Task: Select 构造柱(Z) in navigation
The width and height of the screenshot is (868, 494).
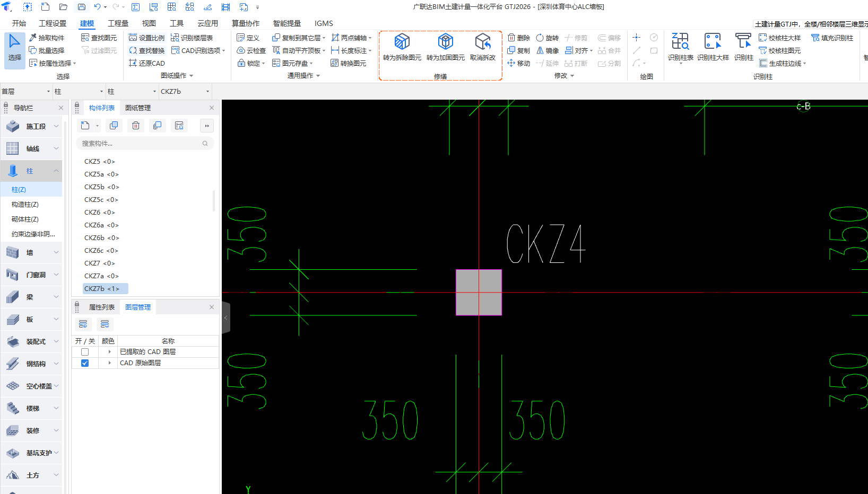Action: [x=25, y=204]
